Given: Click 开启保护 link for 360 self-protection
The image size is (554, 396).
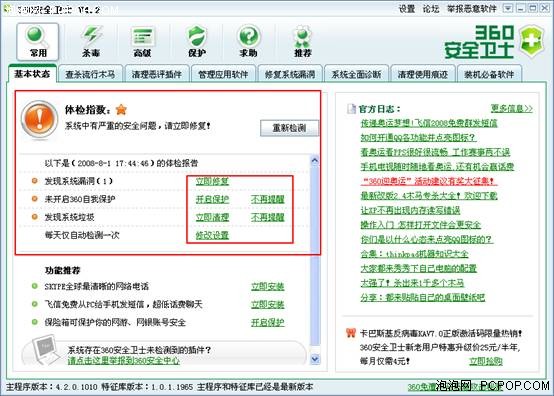Looking at the screenshot, I should 212,199.
